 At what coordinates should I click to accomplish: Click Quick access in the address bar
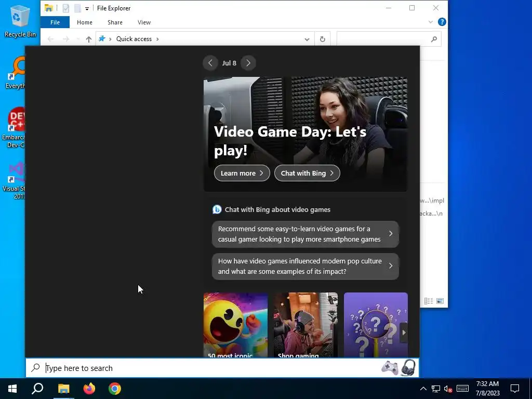click(x=134, y=39)
